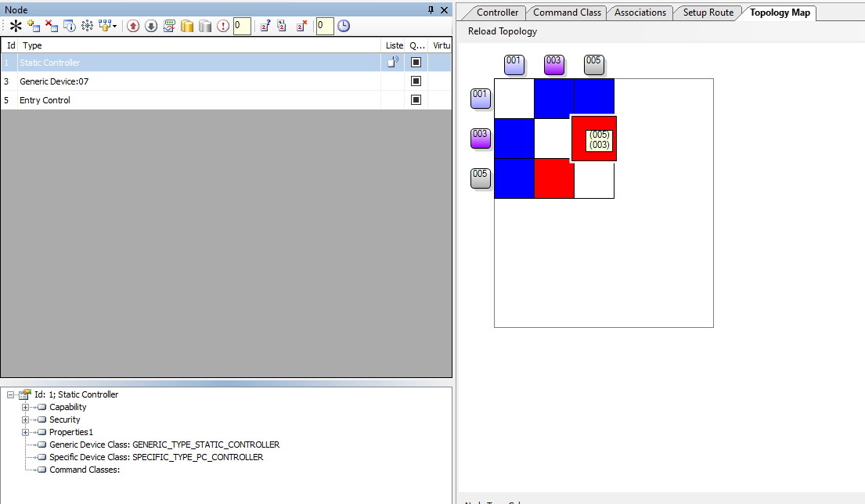Click the red cell at row 005, column 003
865x504 pixels.
pyautogui.click(x=554, y=178)
